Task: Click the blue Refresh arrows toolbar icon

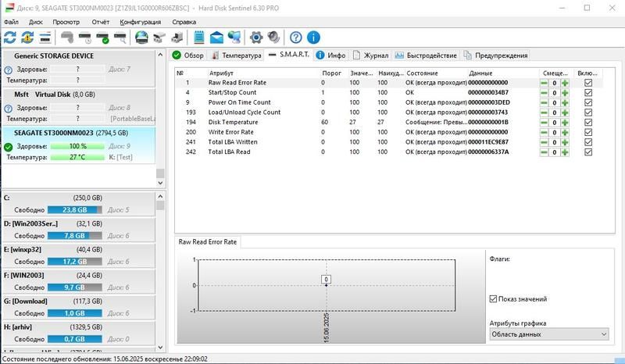Action: 10,37
